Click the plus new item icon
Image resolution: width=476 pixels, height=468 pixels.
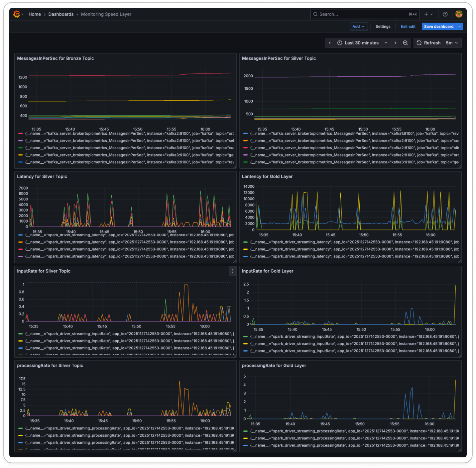click(x=426, y=14)
